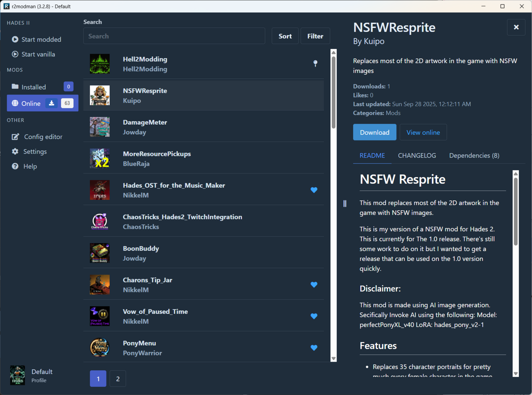The width and height of the screenshot is (532, 395).
Task: Click the heart icon on Hades_OST_for_the_Music_Maker
Action: tap(314, 190)
